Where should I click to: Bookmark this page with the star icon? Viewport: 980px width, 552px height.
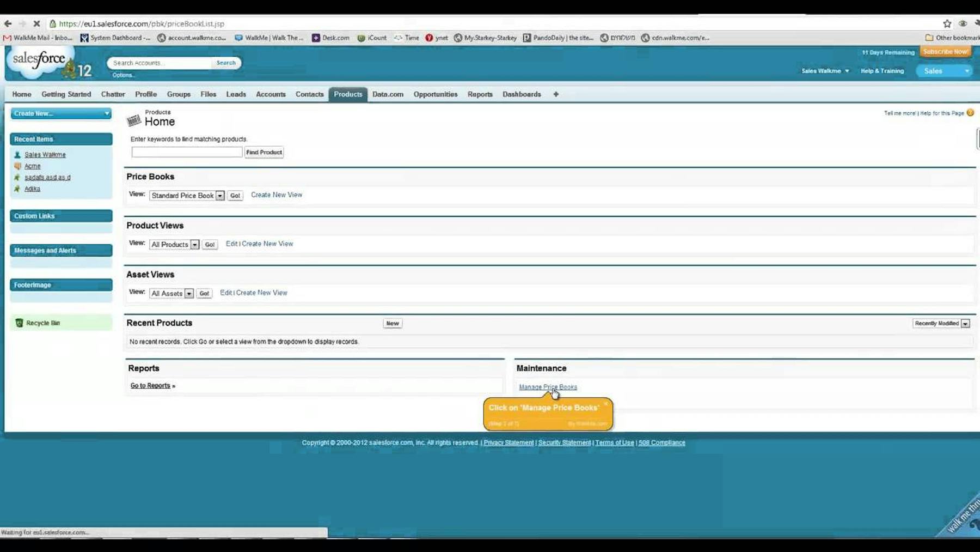click(x=947, y=23)
